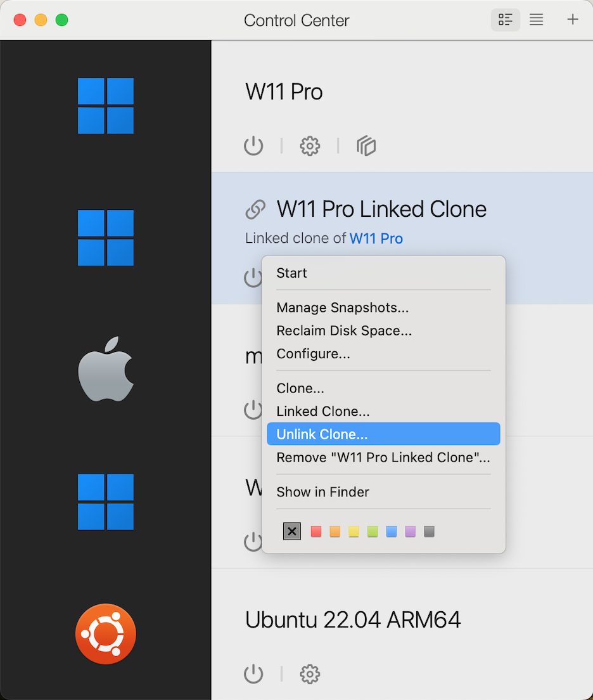
Task: Clear the color label with X swatch
Action: point(292,531)
